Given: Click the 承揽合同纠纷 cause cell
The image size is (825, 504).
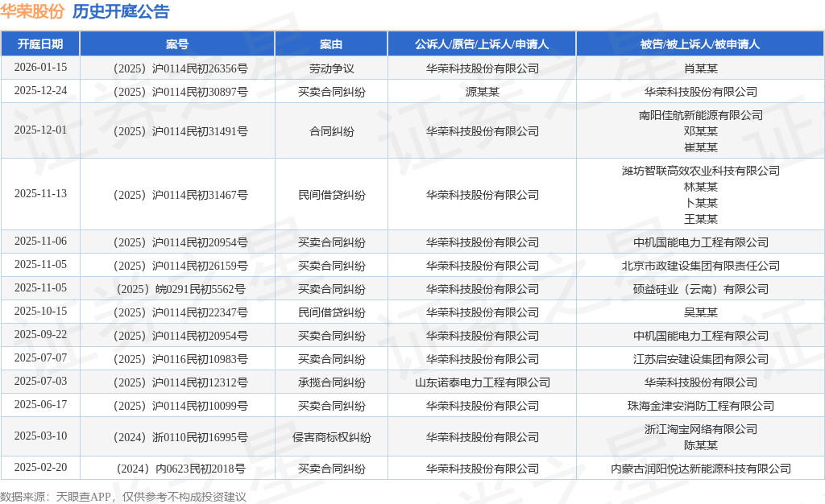Looking at the screenshot, I should click(x=331, y=382).
